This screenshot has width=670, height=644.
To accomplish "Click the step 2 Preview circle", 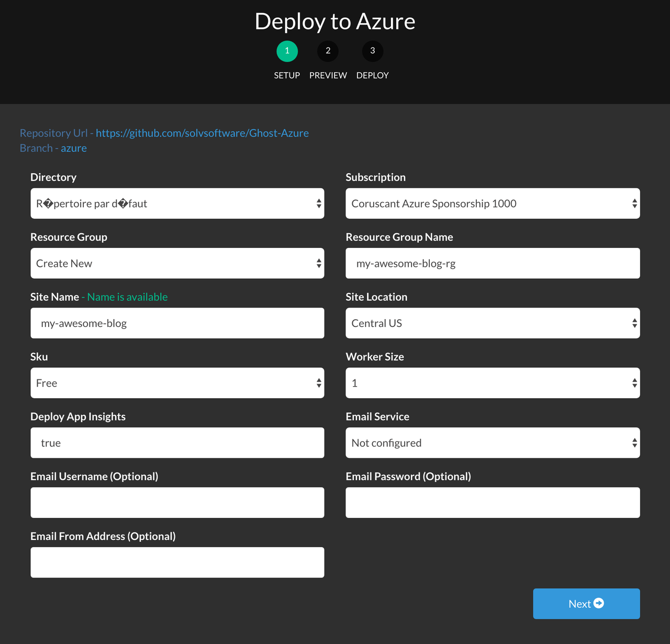I will pos(328,51).
